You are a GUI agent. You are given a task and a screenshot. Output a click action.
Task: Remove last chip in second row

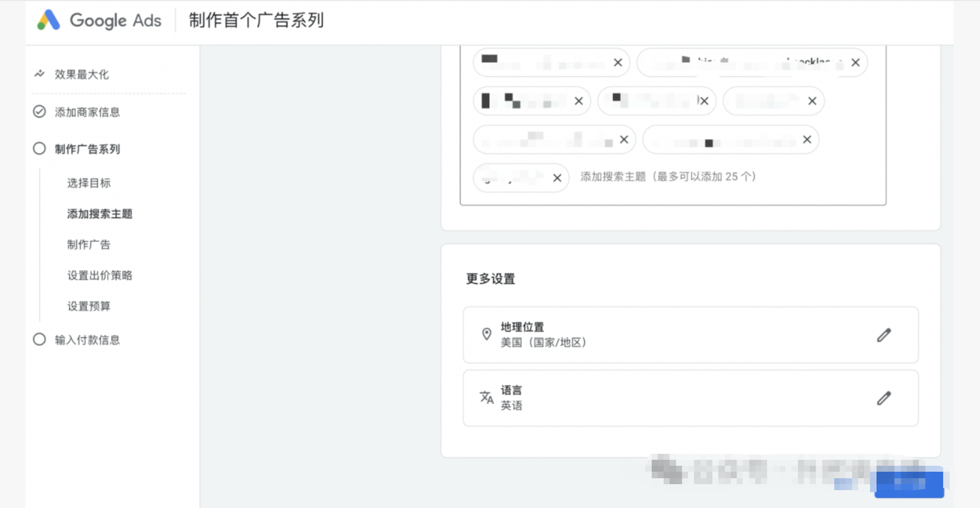(x=812, y=101)
